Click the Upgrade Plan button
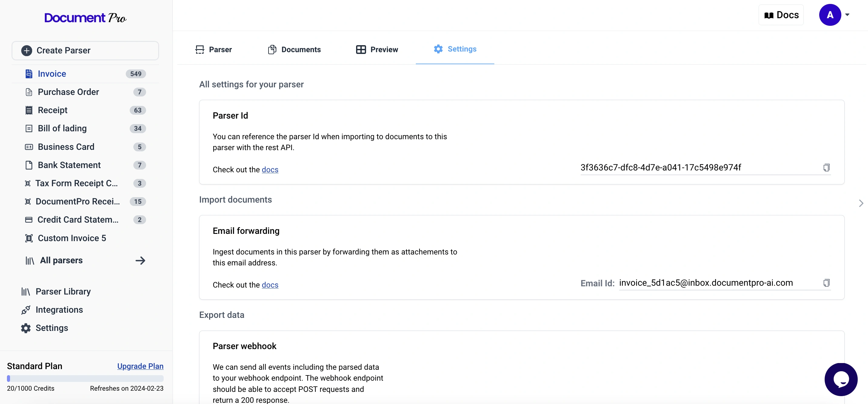The height and width of the screenshot is (404, 868). (140, 366)
